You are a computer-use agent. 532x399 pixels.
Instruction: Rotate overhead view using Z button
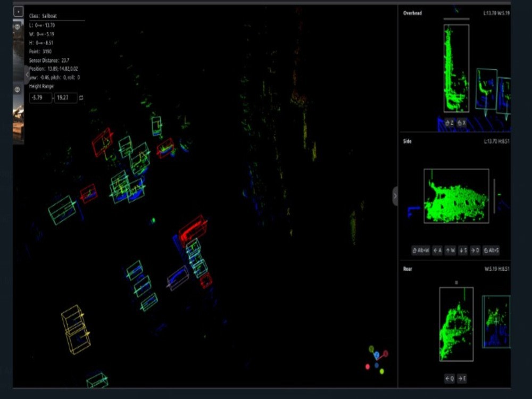[x=450, y=123]
